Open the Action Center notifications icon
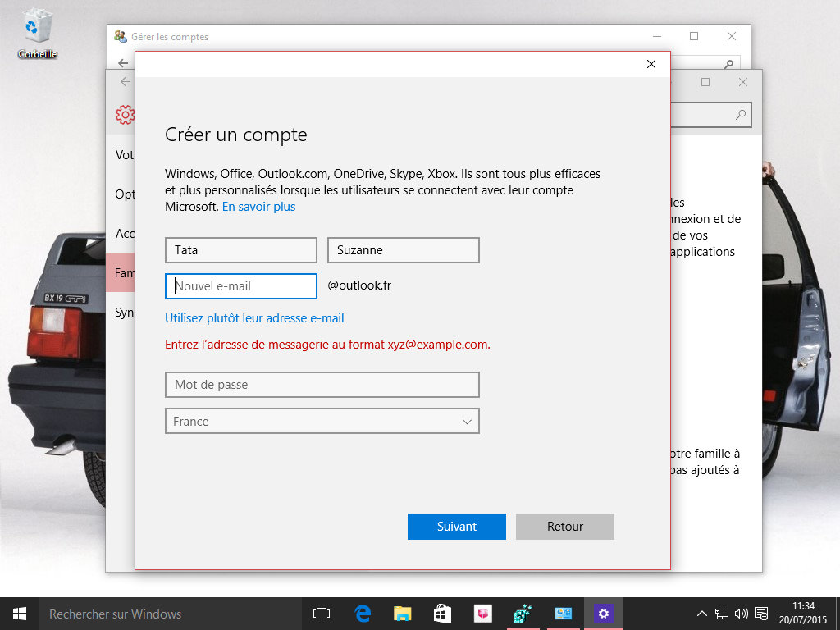This screenshot has width=840, height=630. pos(761,614)
